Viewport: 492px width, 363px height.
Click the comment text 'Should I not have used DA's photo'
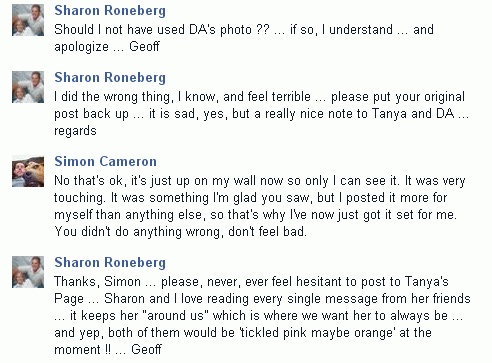click(162, 30)
